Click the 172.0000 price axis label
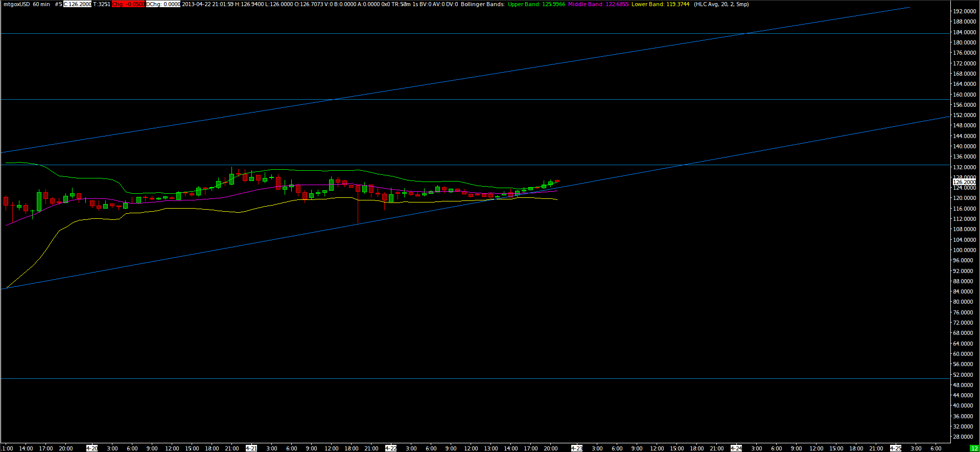Screen dimensions: 980x452 (965, 63)
